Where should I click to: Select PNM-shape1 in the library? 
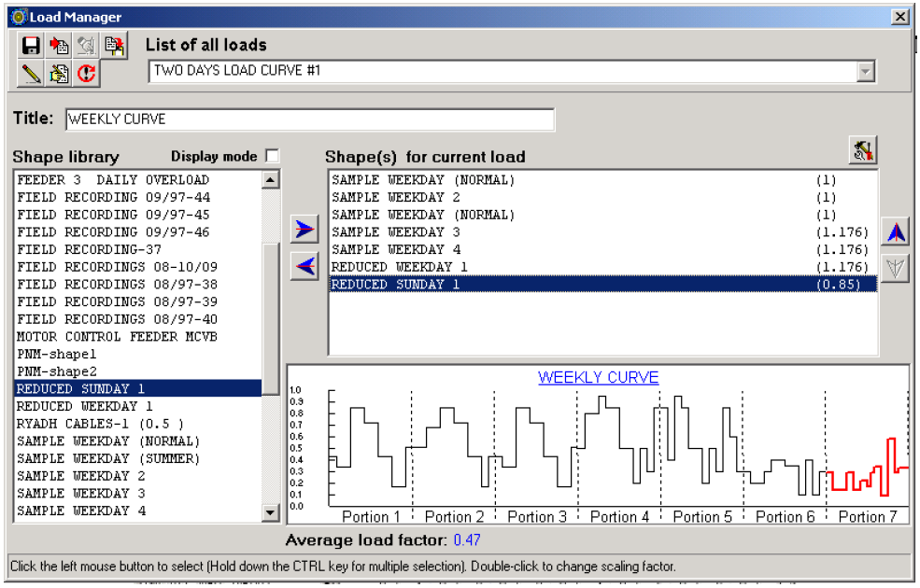[138, 354]
